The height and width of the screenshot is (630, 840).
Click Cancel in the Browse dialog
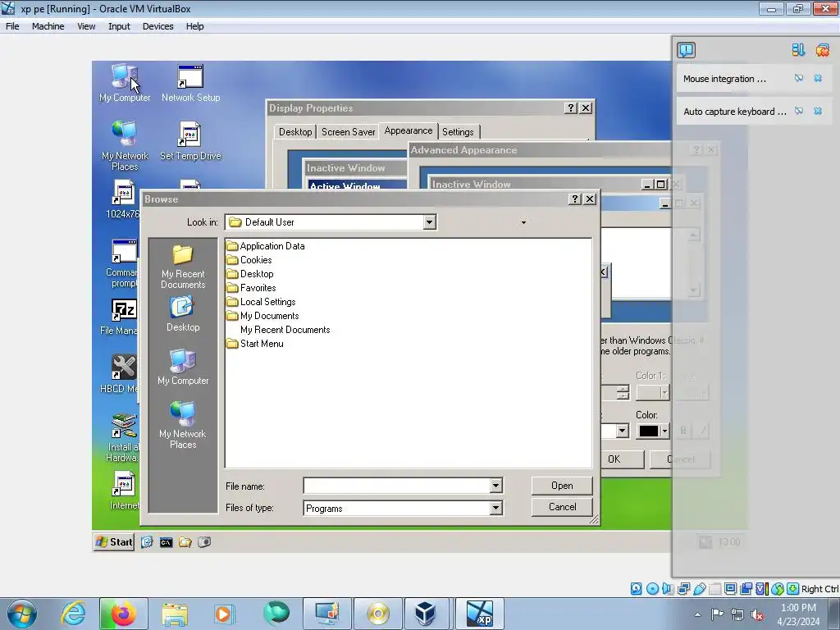tap(562, 507)
